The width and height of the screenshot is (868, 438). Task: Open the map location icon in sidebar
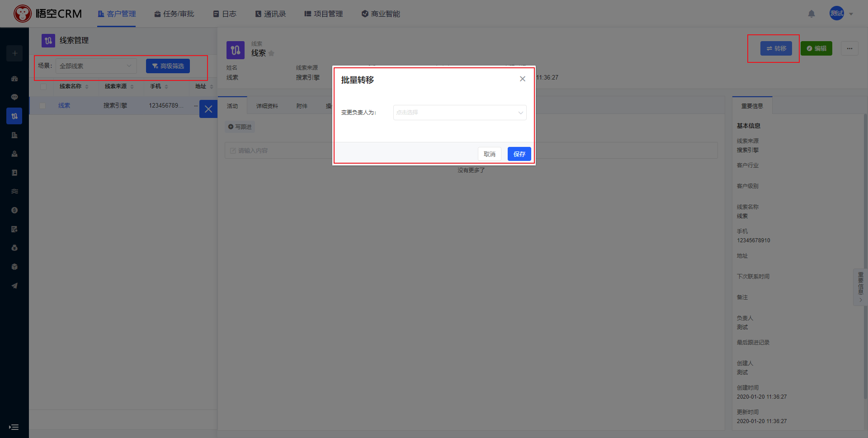click(14, 154)
